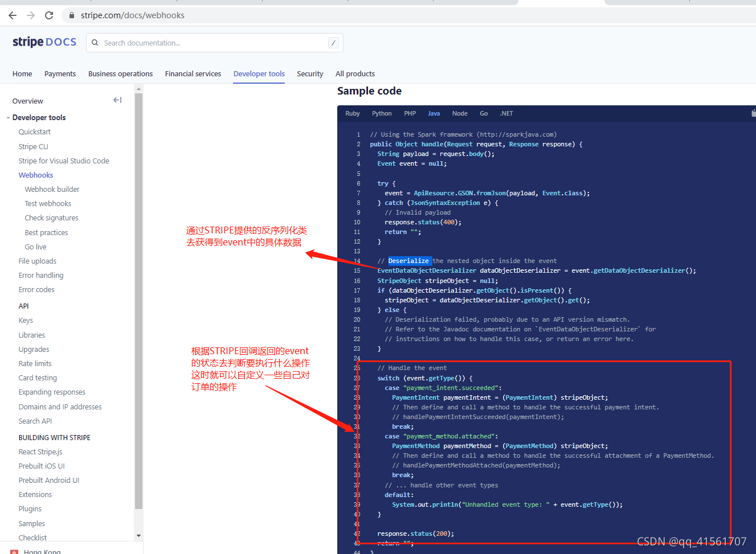Open the Samples sidebar link
756x554 pixels.
click(x=32, y=523)
